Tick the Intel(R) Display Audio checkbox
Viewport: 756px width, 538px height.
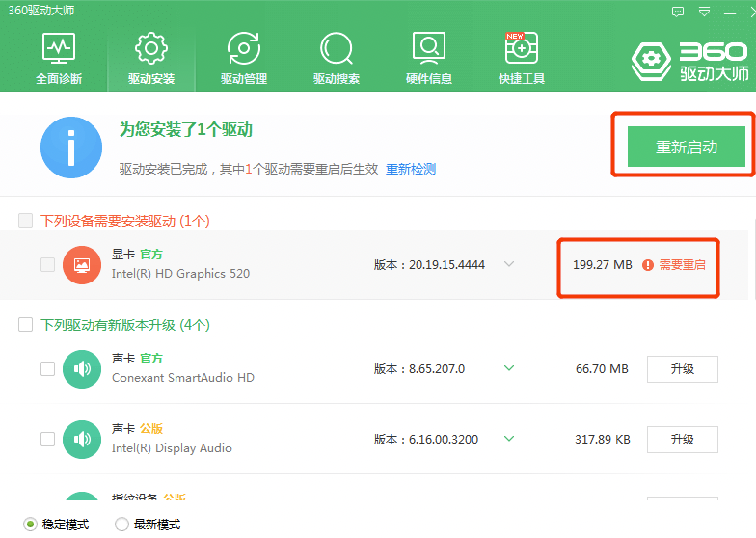pyautogui.click(x=48, y=440)
